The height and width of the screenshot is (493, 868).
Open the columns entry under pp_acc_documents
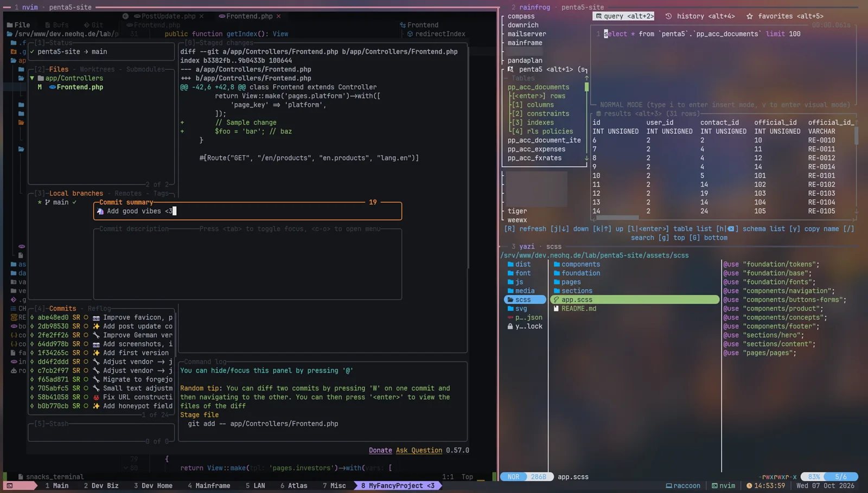(533, 105)
